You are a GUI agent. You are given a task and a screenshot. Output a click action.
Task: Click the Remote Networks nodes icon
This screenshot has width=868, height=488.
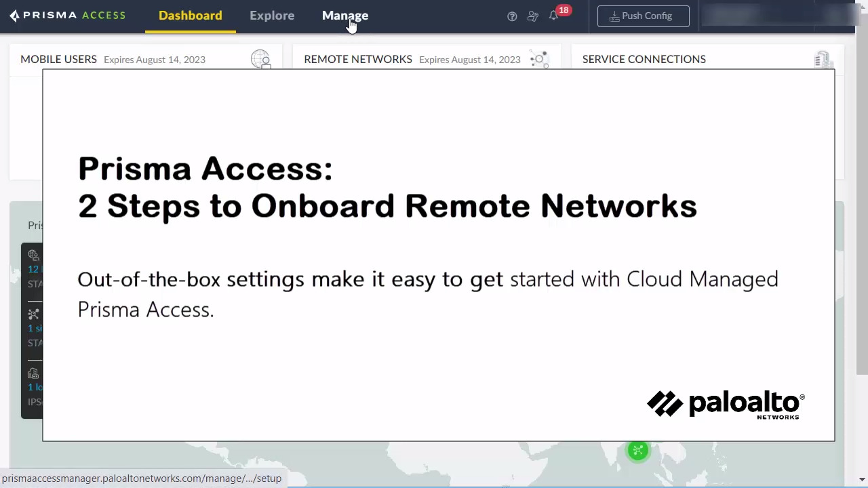click(539, 60)
